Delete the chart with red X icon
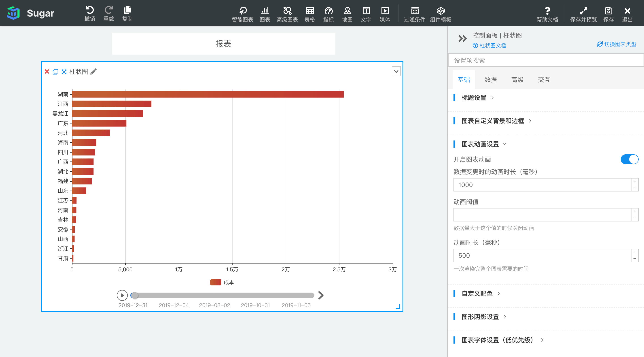Viewport: 644px width, 357px height. [x=47, y=72]
